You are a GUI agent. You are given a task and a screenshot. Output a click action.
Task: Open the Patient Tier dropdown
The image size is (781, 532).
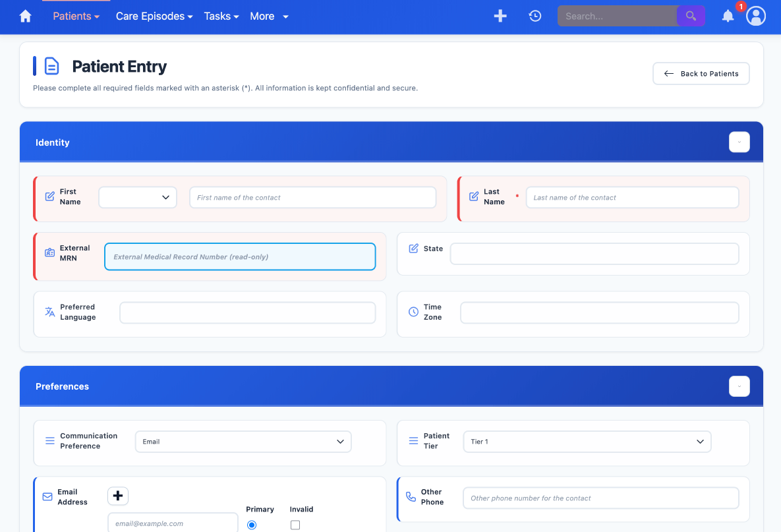pyautogui.click(x=587, y=441)
